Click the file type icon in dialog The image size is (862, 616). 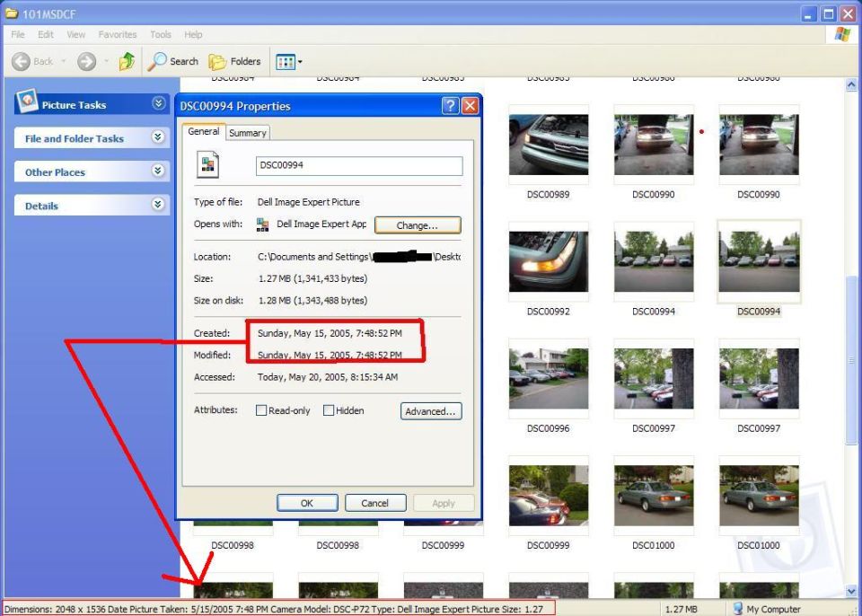click(207, 164)
